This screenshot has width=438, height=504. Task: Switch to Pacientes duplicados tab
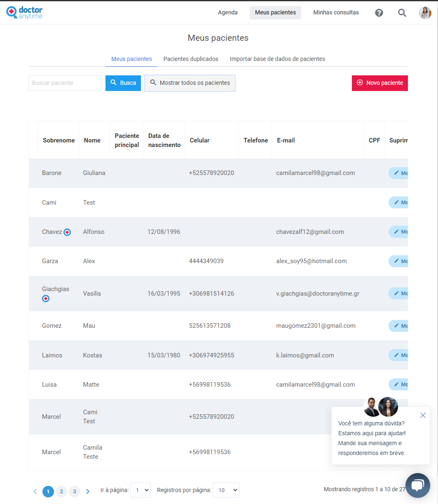191,59
